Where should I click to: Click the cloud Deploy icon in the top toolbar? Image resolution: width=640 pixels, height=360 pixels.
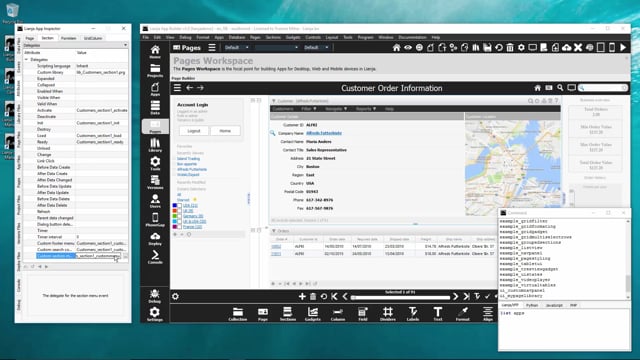[x=567, y=48]
